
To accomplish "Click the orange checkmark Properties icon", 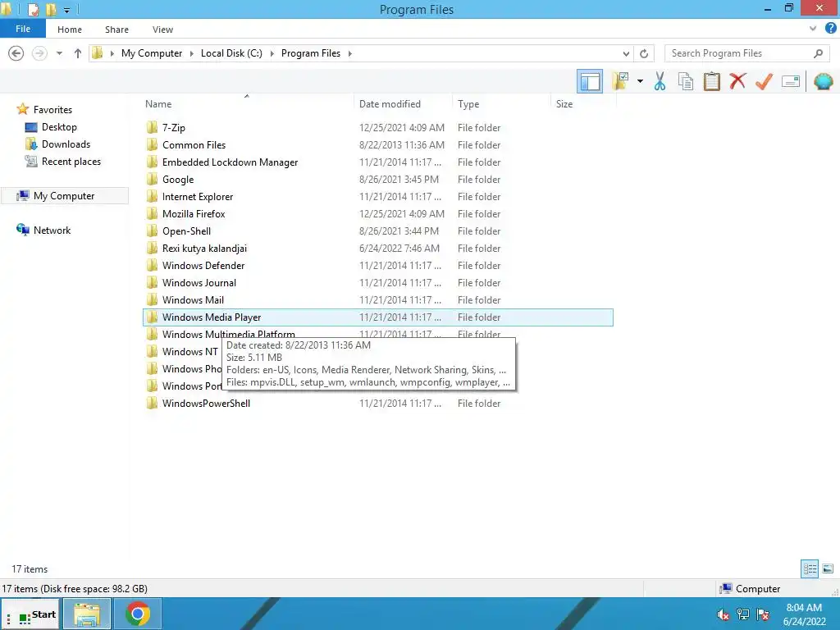I will pos(764,81).
